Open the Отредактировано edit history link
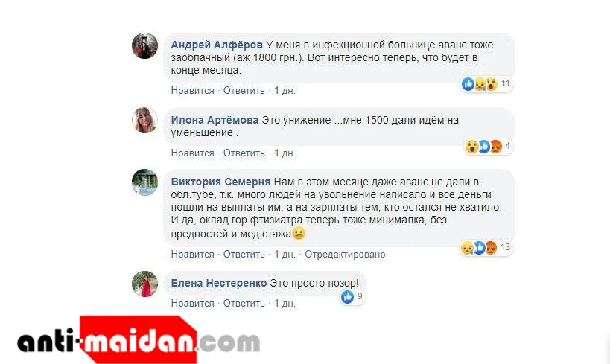 [x=345, y=255]
